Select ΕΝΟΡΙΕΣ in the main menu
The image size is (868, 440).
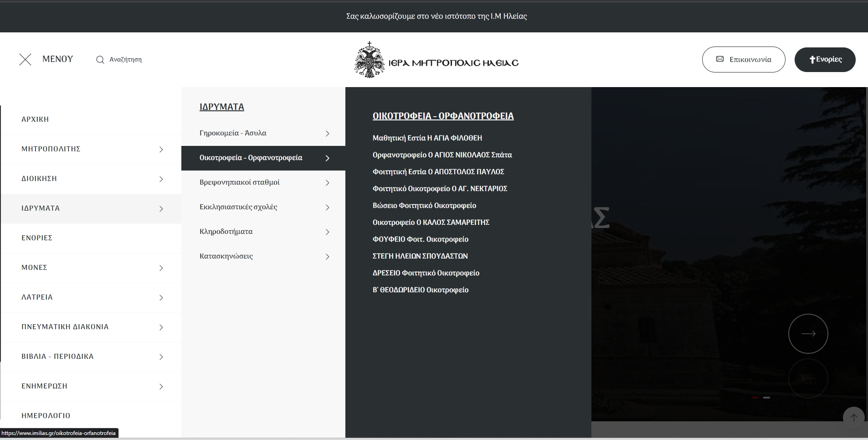[37, 238]
